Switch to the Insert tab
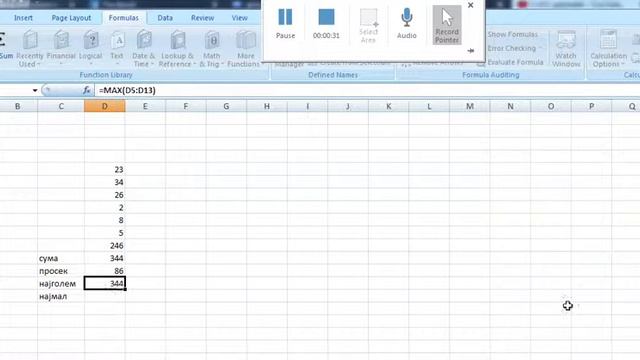Image resolution: width=640 pixels, height=360 pixels. pos(23,18)
